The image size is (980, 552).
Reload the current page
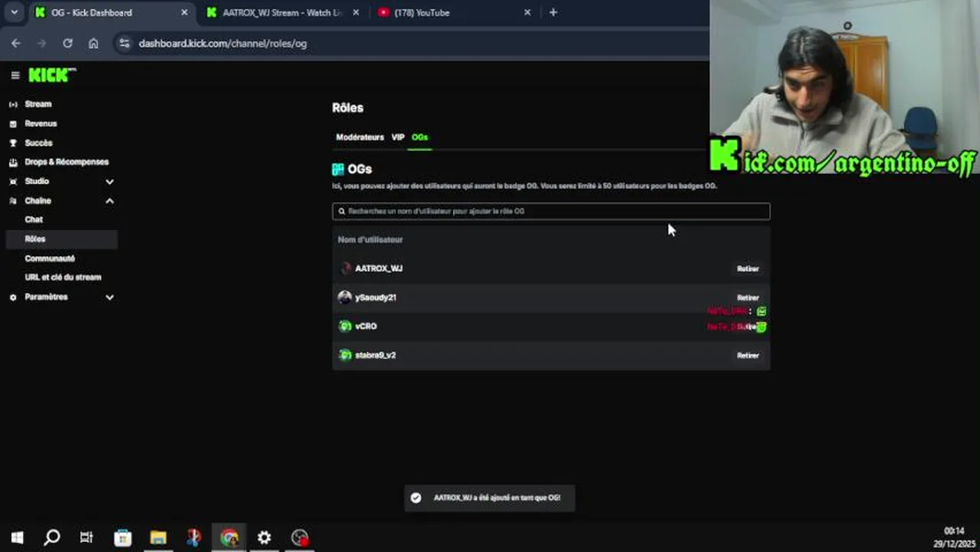click(x=67, y=44)
